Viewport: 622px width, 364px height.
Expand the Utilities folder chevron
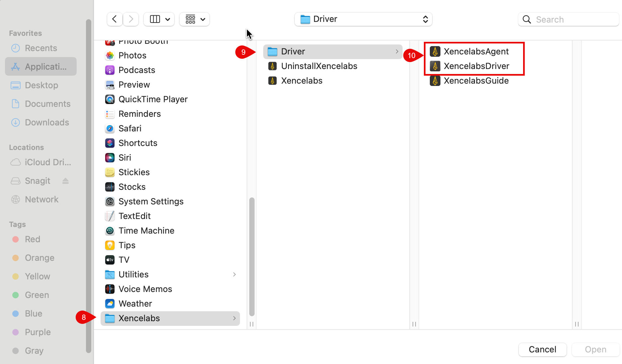click(234, 274)
